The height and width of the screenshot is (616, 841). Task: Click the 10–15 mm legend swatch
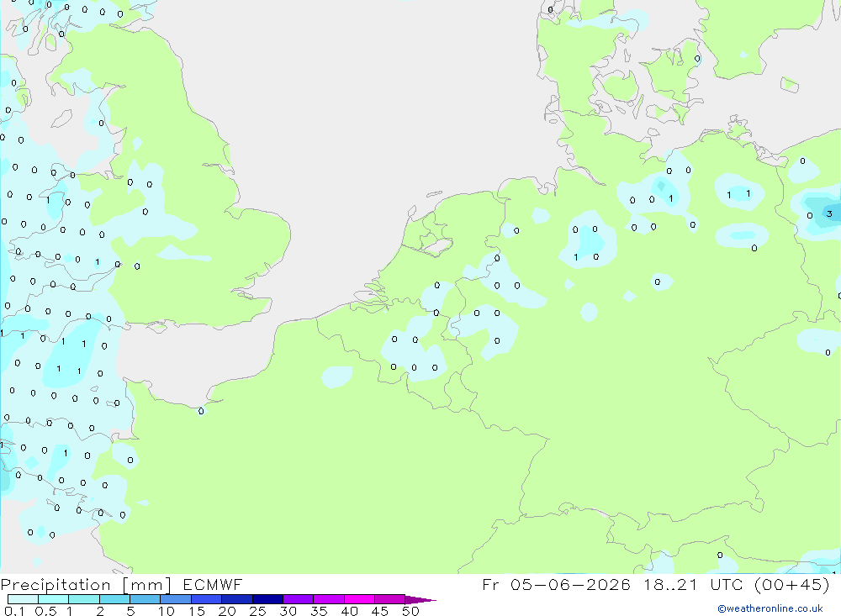click(176, 599)
